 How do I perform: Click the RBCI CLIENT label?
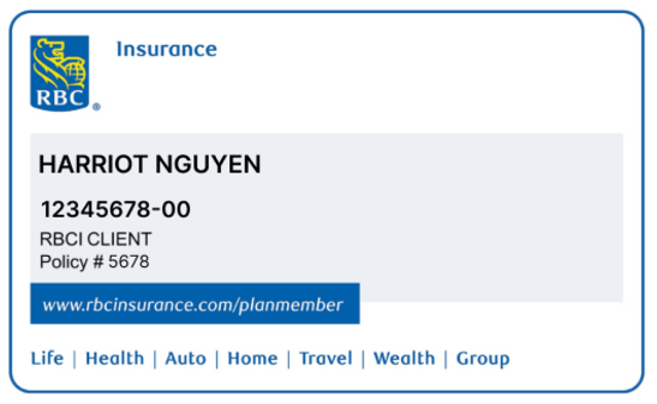click(x=96, y=239)
